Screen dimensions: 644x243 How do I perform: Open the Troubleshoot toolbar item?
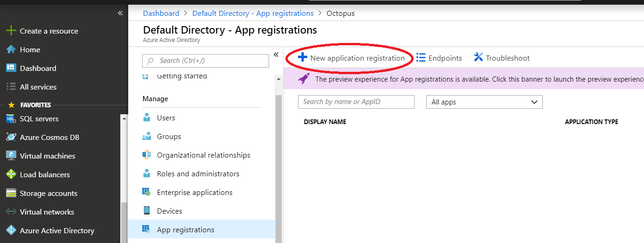click(x=502, y=58)
